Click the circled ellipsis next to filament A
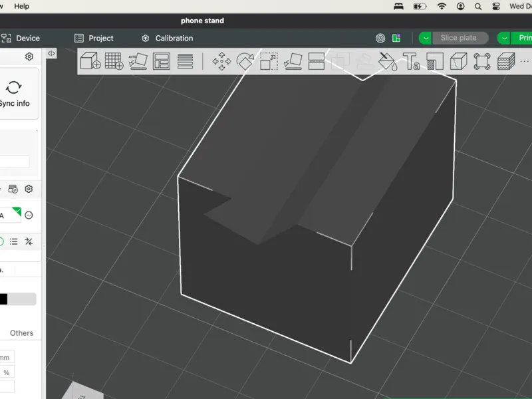This screenshot has height=399, width=532. (29, 215)
